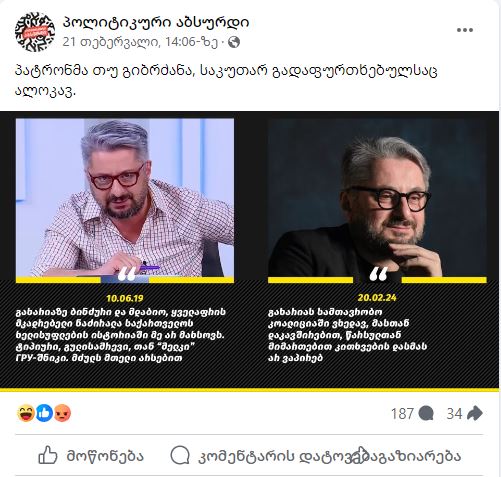Screen dimensions: 501x477
Task: Open the 187 comments count
Action: pos(402,414)
